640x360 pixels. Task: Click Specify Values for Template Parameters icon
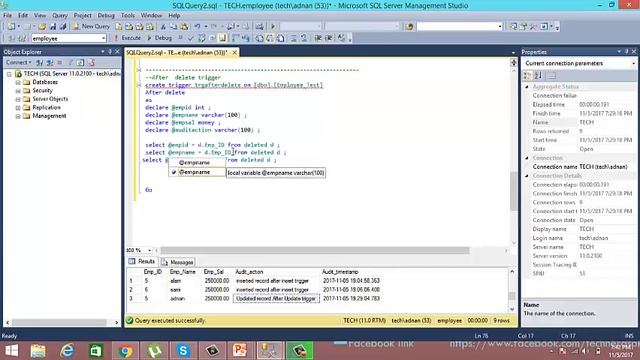(341, 38)
